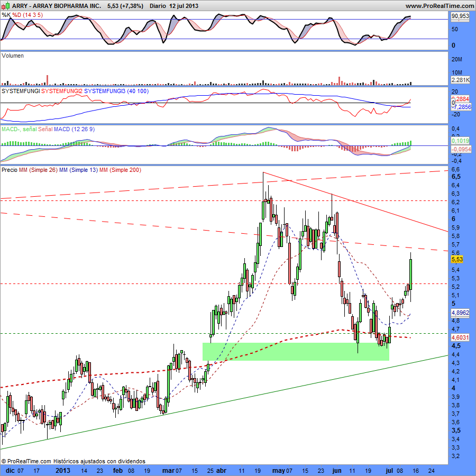Click the yellow 5,53 current price tag
The image size is (476, 476).
click(457, 259)
